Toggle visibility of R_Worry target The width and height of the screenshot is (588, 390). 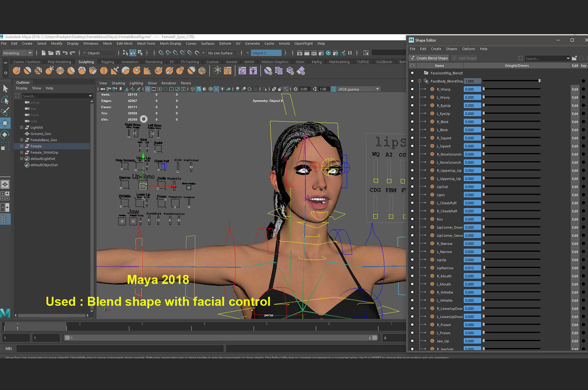point(412,89)
